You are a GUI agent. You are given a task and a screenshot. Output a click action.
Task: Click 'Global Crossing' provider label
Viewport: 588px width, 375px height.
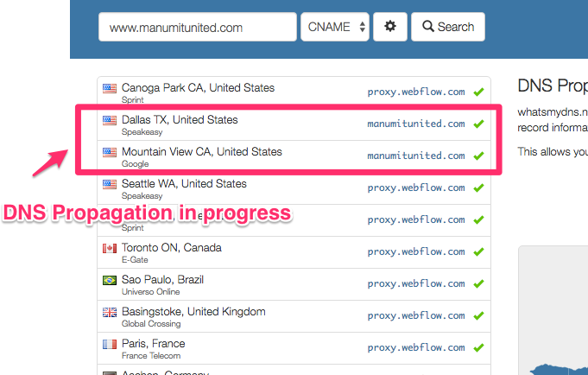(151, 323)
